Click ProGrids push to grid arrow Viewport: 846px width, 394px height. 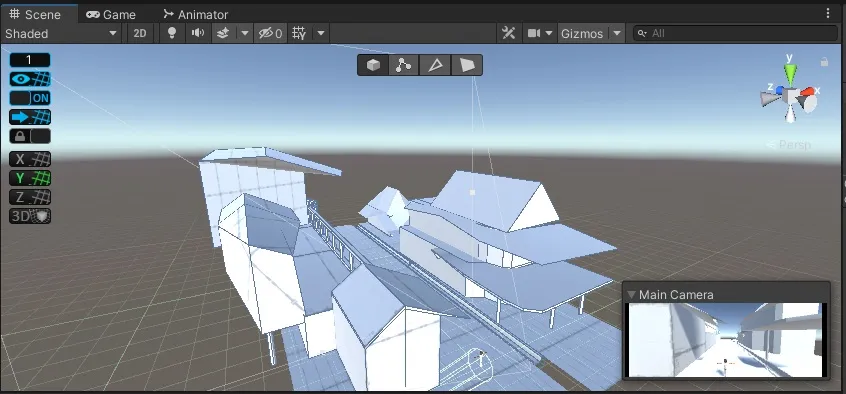coord(30,117)
